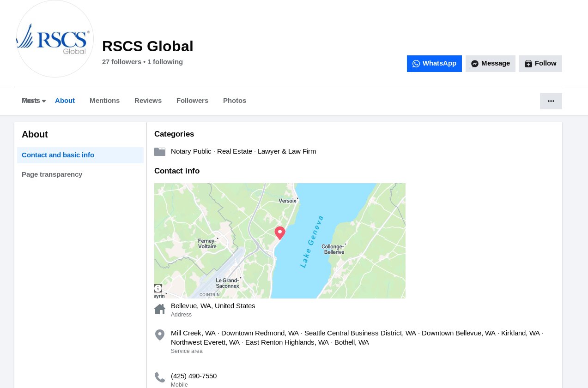This screenshot has height=388, width=588.
Task: Send a message via Message button
Action: [491, 64]
